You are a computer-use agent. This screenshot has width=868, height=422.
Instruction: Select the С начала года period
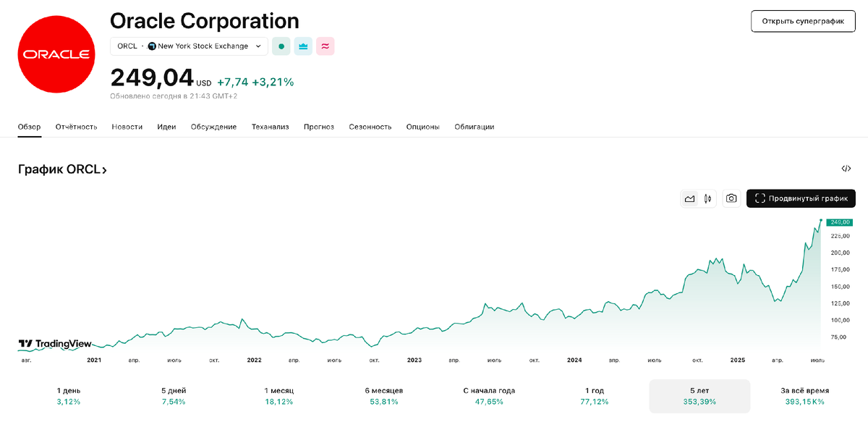tap(489, 396)
